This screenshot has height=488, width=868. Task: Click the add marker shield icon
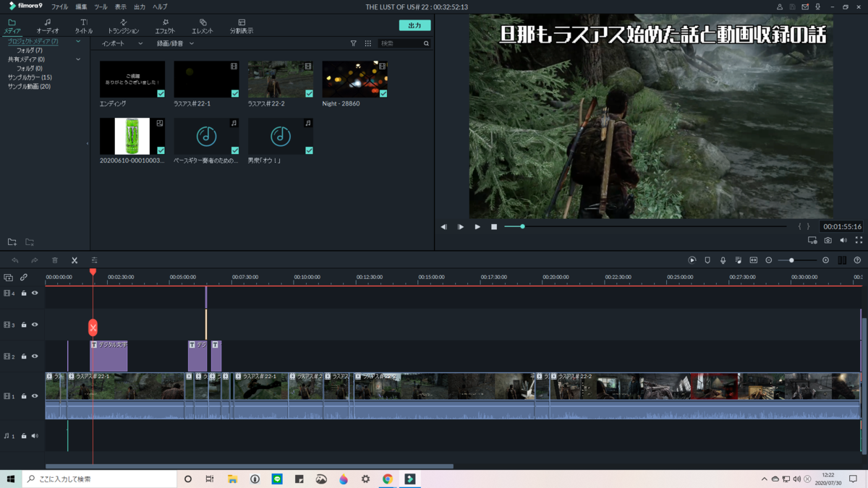point(707,260)
